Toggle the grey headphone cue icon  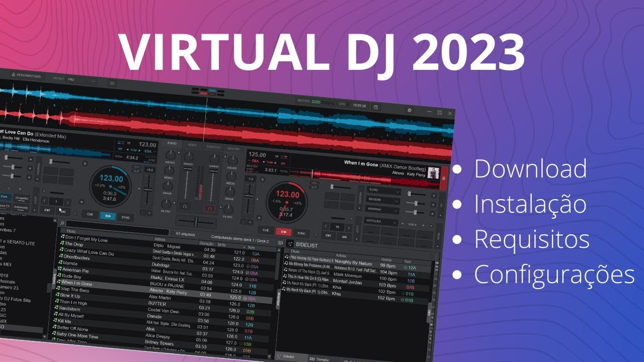(x=185, y=206)
